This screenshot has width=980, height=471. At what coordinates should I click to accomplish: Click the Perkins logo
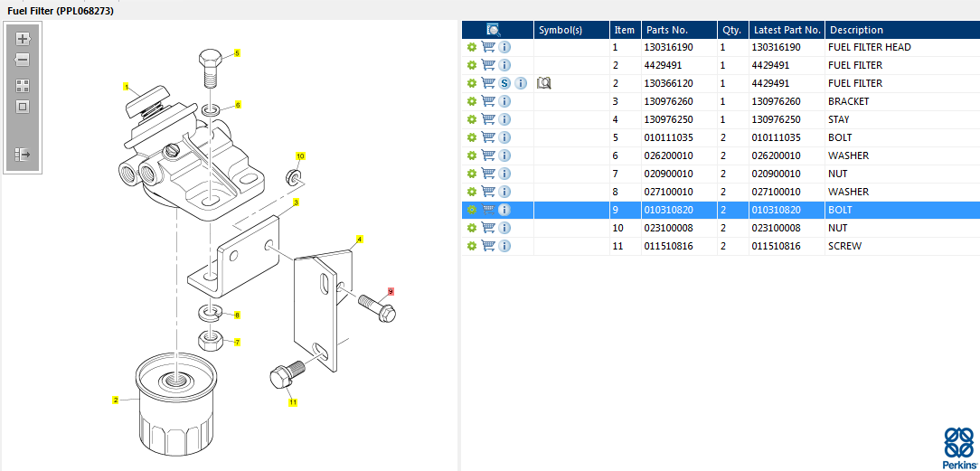click(957, 447)
